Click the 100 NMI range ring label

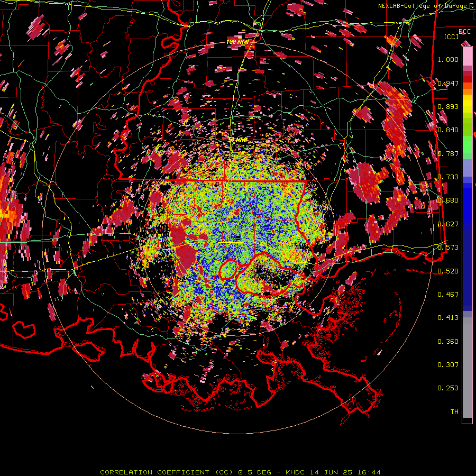click(237, 42)
